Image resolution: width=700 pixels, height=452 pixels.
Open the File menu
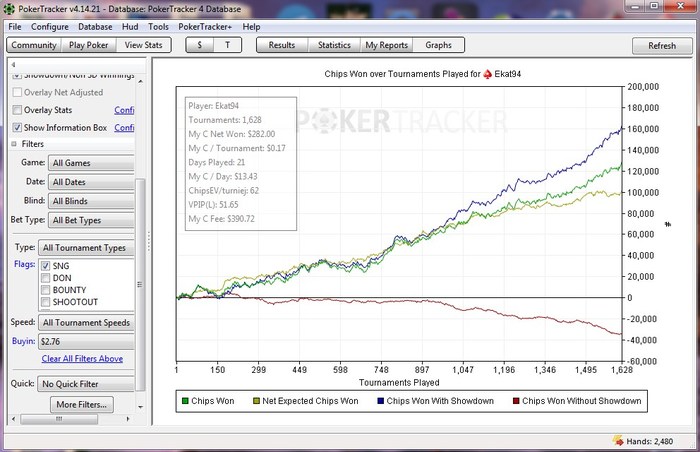[x=15, y=27]
